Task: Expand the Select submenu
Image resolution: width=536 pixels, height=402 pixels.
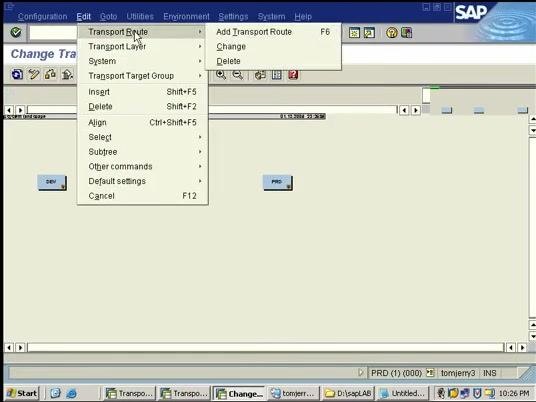Action: (143, 137)
